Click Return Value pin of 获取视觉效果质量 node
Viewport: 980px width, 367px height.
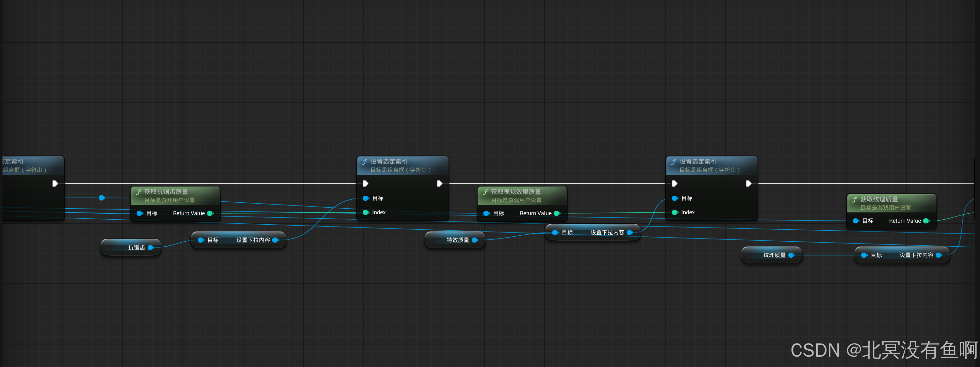tap(557, 213)
